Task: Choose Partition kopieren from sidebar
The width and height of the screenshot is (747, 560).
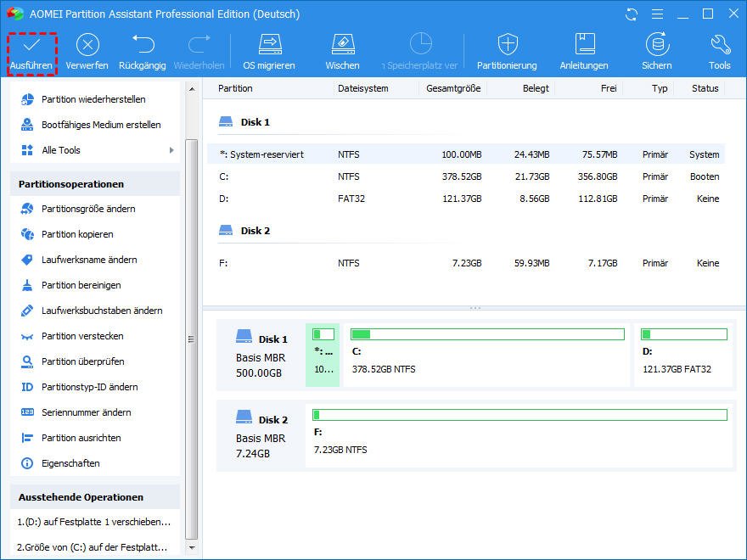Action: coord(77,234)
